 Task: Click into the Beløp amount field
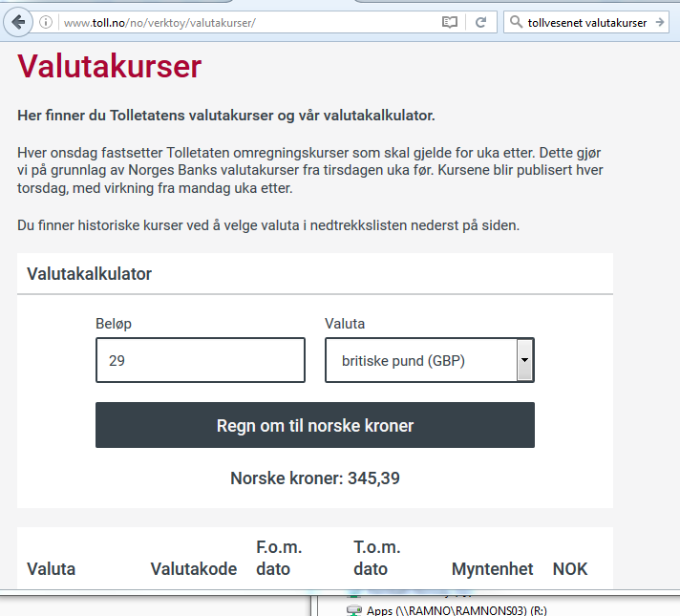point(201,360)
